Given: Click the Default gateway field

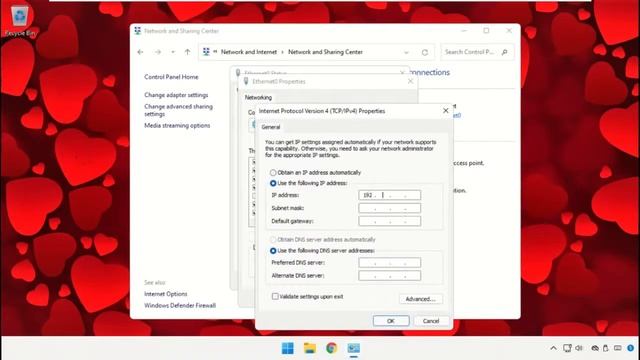Looking at the screenshot, I should click(389, 221).
